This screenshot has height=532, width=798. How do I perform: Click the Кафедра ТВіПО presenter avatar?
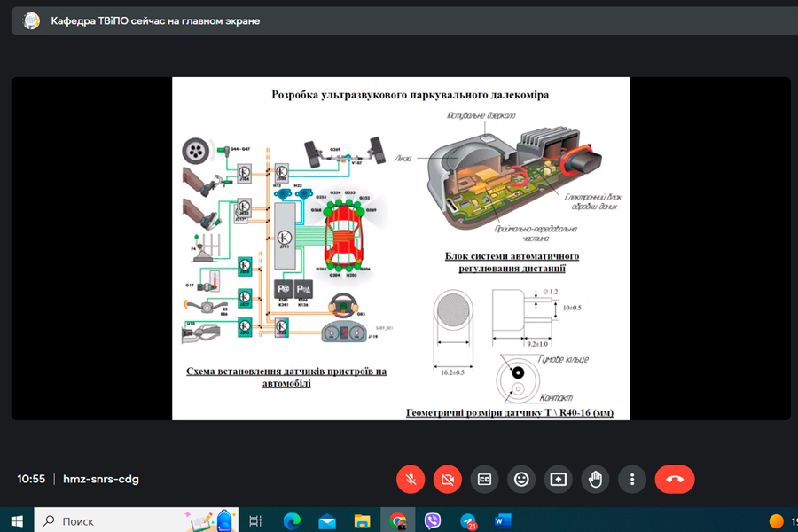tap(32, 20)
